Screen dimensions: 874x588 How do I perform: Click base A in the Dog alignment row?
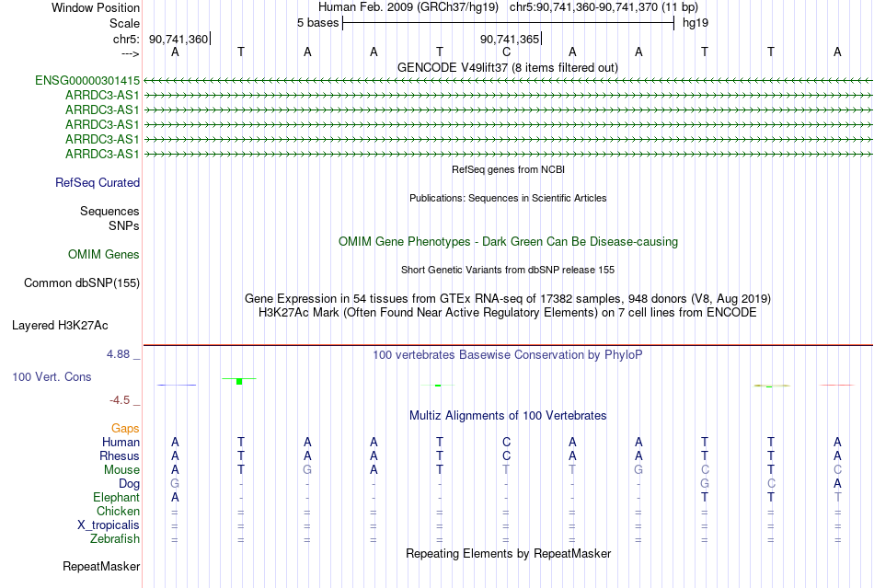(x=837, y=484)
